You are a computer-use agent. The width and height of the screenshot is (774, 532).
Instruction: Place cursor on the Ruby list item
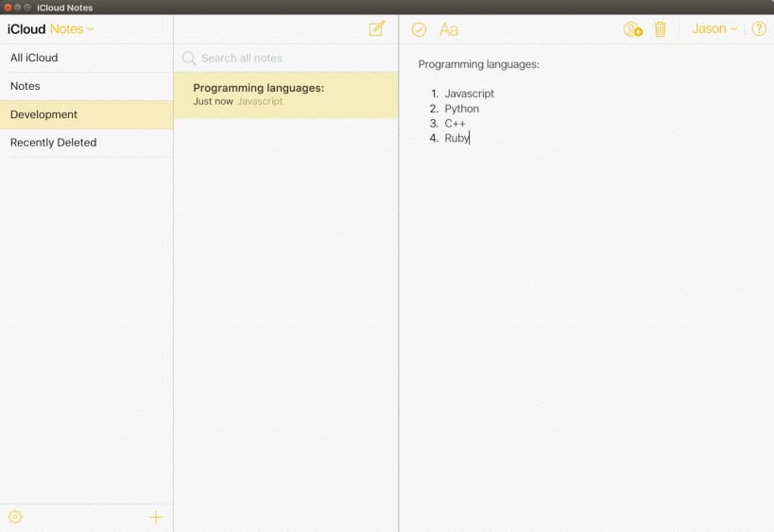(x=456, y=138)
